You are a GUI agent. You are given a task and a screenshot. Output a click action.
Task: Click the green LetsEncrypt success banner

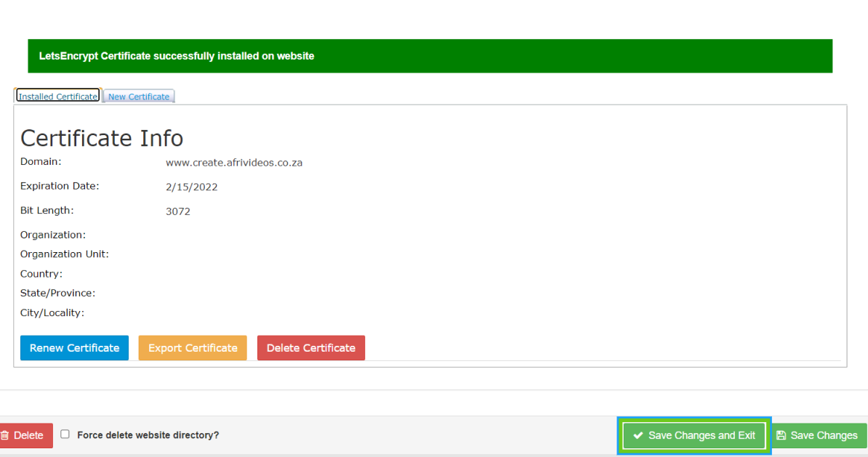pyautogui.click(x=430, y=56)
